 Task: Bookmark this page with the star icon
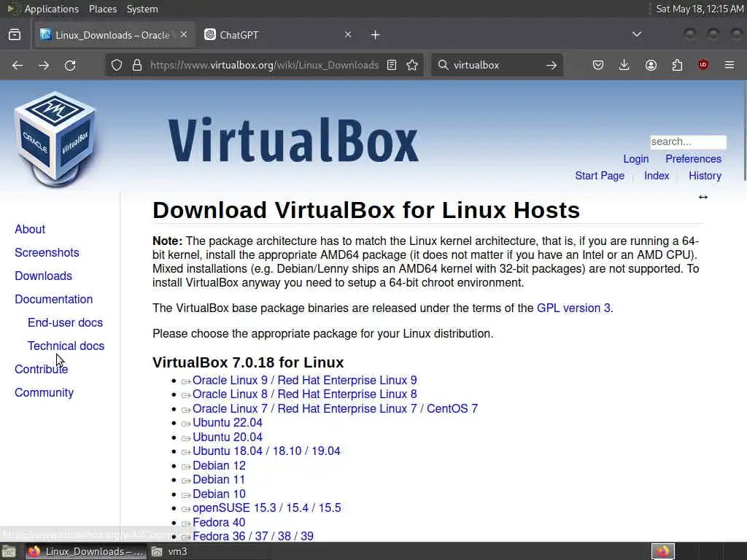click(x=413, y=65)
